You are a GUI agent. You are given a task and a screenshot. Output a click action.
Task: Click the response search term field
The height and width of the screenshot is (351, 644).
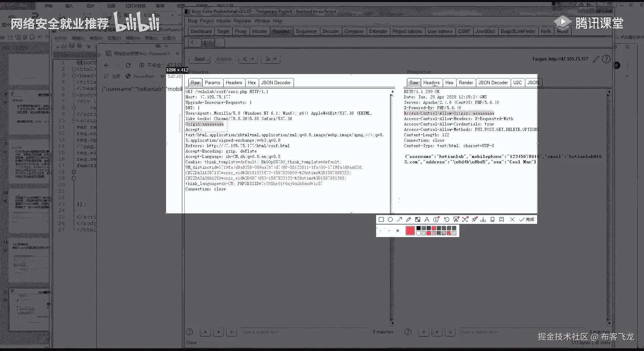click(523, 332)
